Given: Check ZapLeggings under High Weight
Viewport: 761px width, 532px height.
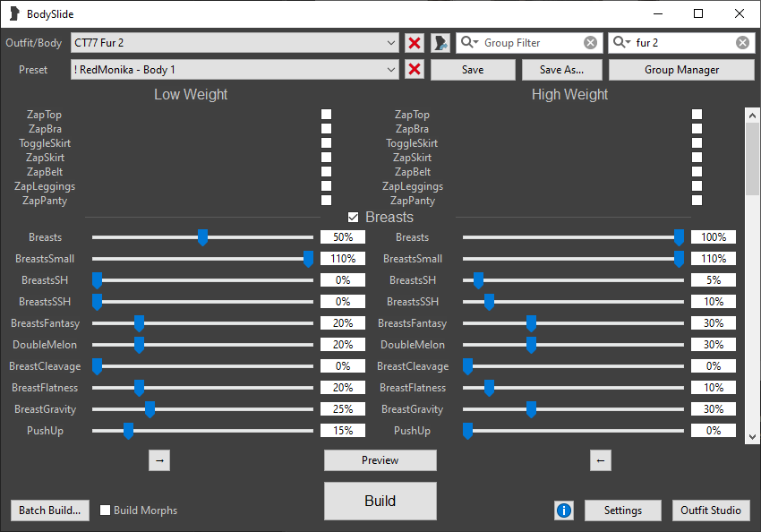Looking at the screenshot, I should tap(697, 186).
